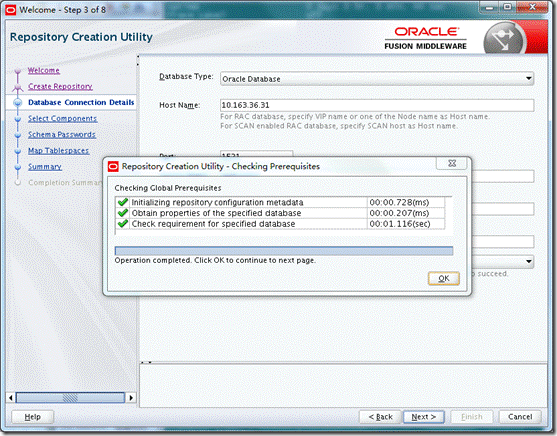Click the Cancel button
The image size is (557, 436).
520,417
